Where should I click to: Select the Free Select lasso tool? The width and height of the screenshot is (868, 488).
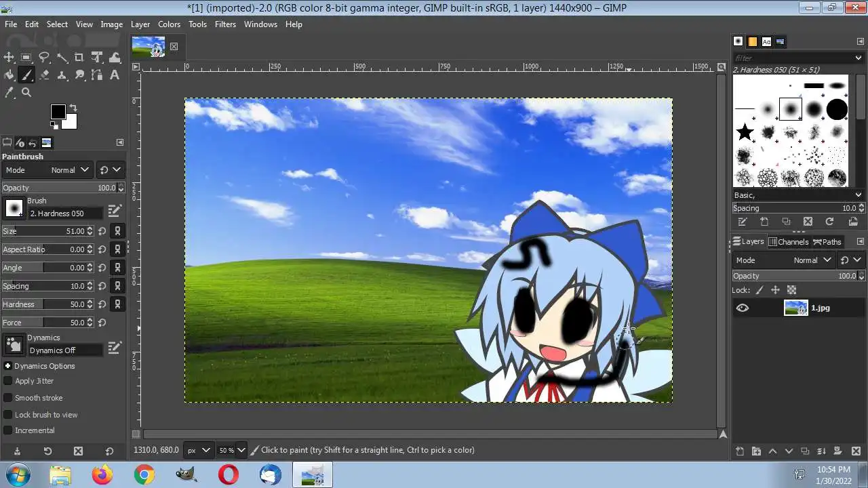coord(44,58)
